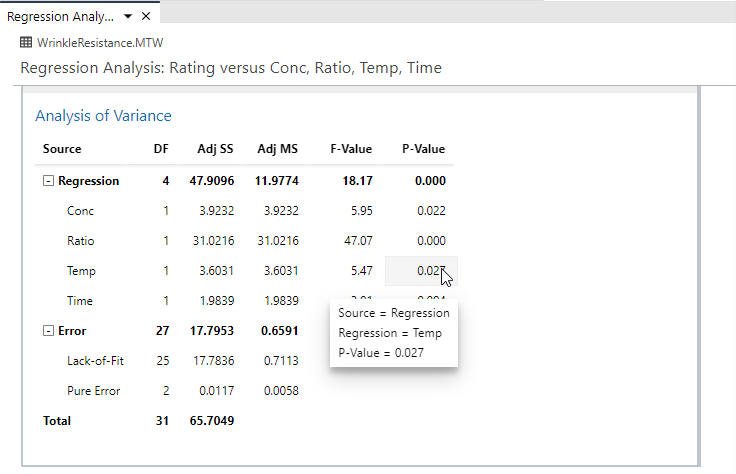This screenshot has width=736, height=474.
Task: Close the Regression Analysis tab
Action: (x=146, y=17)
